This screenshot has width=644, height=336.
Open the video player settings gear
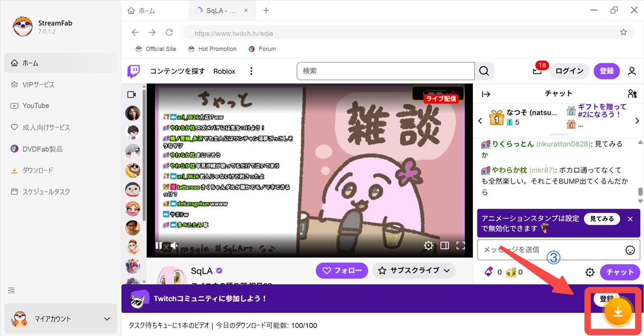point(428,245)
